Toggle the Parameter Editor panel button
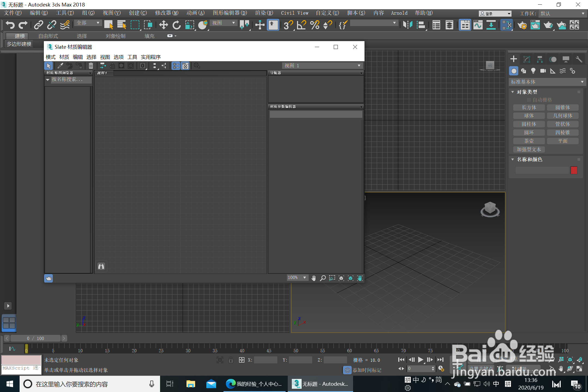The width and height of the screenshot is (588, 392). pos(185,66)
